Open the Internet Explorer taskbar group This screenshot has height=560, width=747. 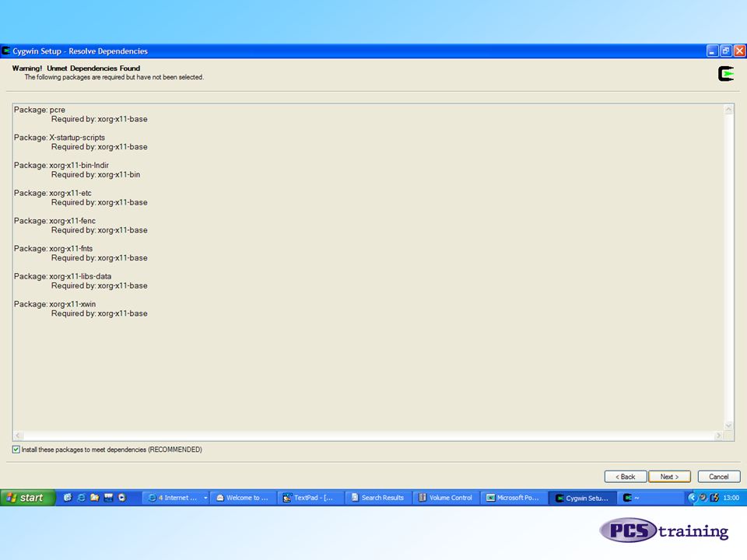[176, 498]
